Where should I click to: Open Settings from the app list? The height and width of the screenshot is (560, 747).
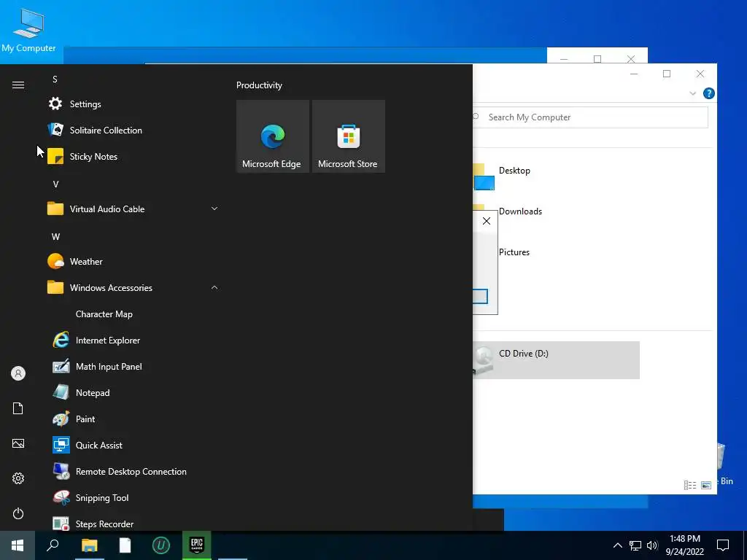pos(133,104)
